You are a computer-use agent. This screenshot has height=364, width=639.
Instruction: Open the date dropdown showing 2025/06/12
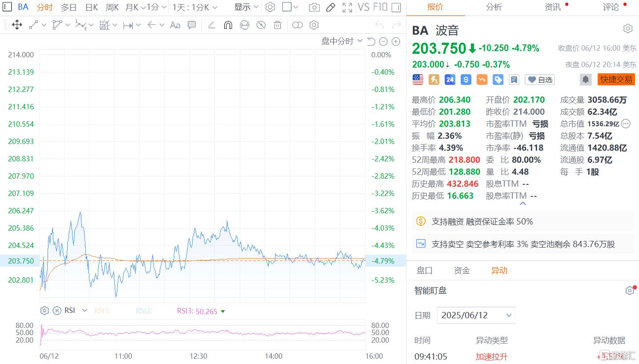point(476,316)
